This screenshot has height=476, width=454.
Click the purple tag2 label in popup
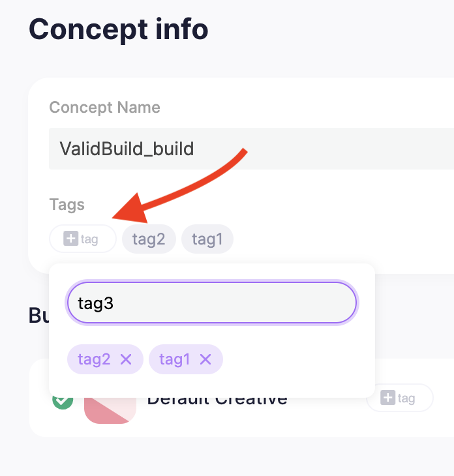pos(94,359)
